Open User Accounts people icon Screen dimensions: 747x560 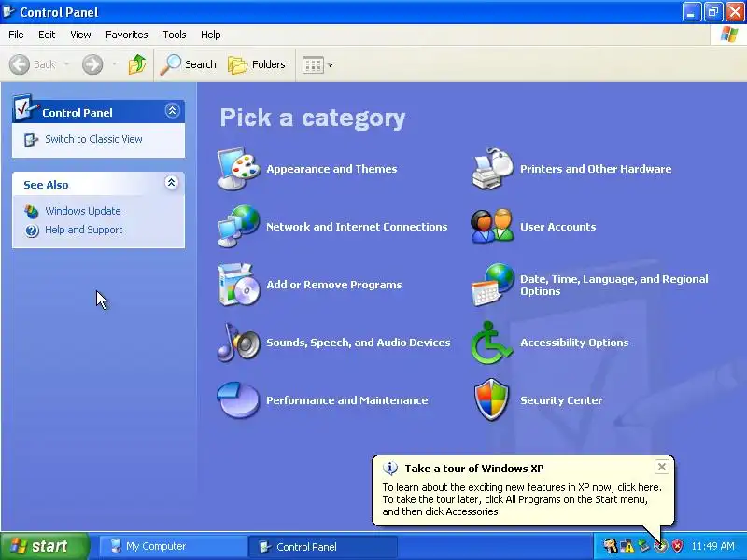[x=493, y=227]
